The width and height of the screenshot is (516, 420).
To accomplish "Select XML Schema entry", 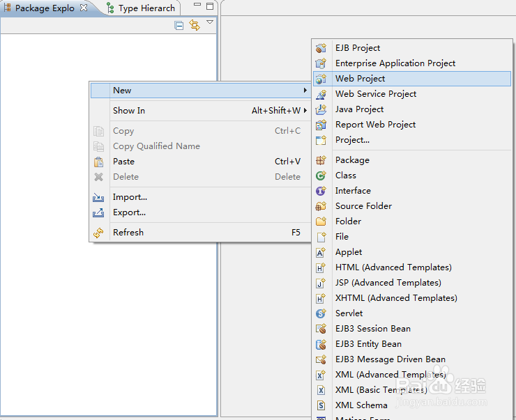I will coord(412,405).
